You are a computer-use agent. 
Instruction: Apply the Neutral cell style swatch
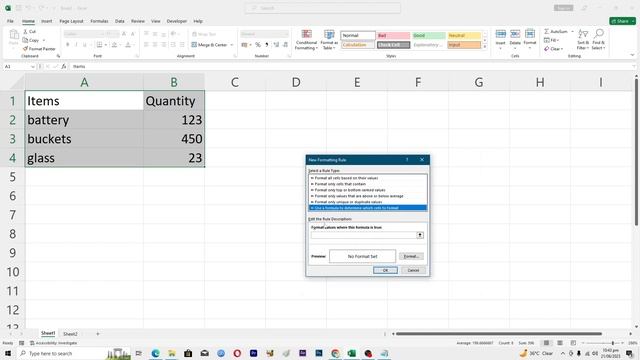[x=464, y=36]
